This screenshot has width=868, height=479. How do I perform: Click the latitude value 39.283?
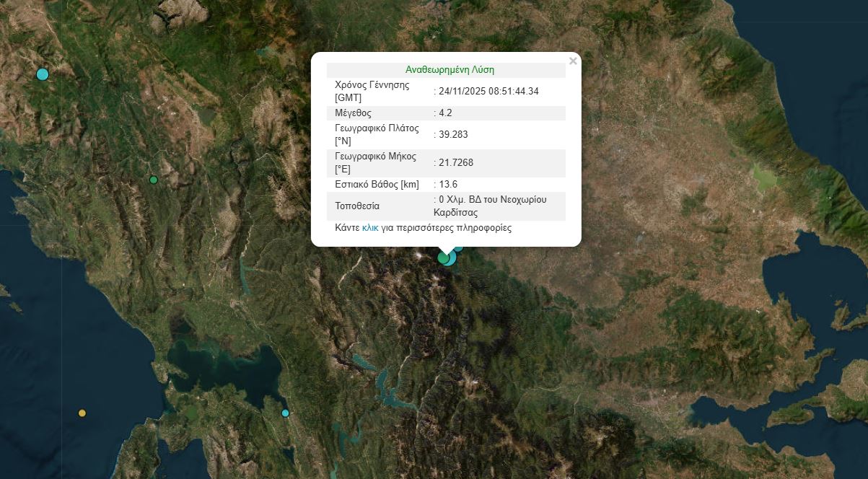[x=453, y=134]
